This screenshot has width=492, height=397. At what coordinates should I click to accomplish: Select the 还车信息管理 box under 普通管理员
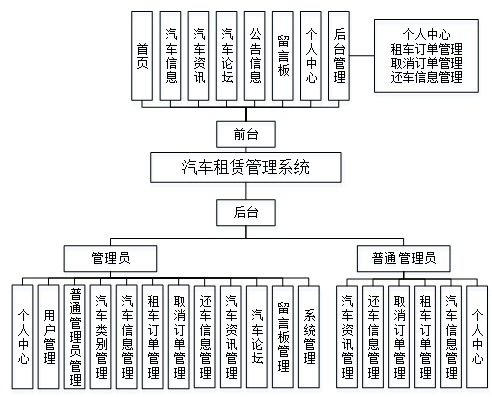[x=373, y=337]
